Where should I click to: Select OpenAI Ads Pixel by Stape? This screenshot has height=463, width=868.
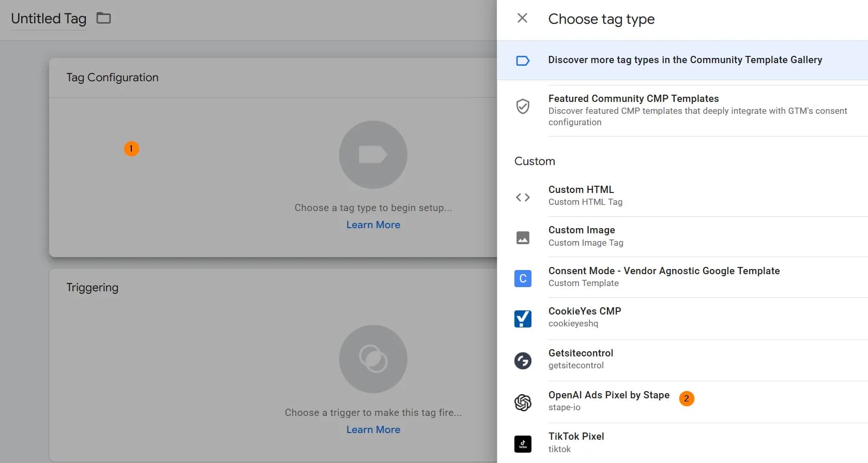pyautogui.click(x=682, y=402)
